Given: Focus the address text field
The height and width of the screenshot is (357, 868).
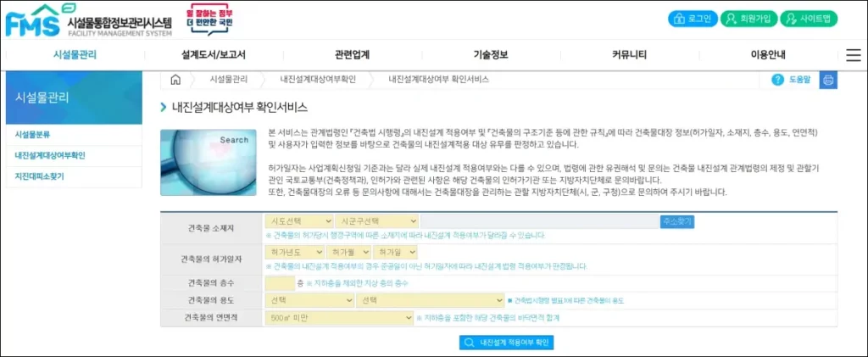Looking at the screenshot, I should 539,220.
